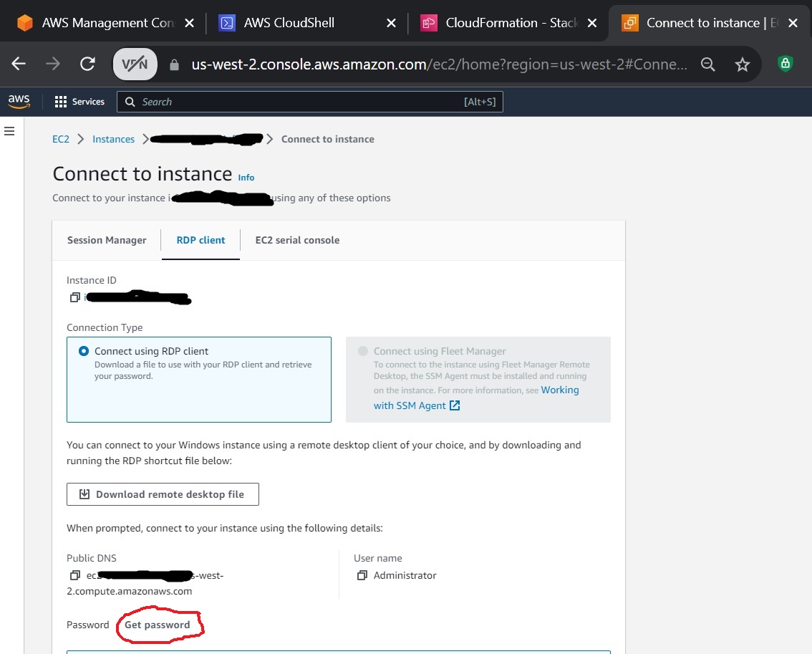Open the Services grid menu

pos(79,102)
